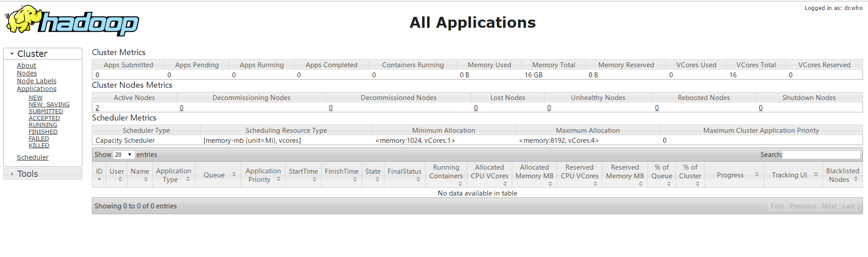Viewport: 868px width, 257px height.
Task: Open the Active Nodes count link
Action: (x=97, y=108)
